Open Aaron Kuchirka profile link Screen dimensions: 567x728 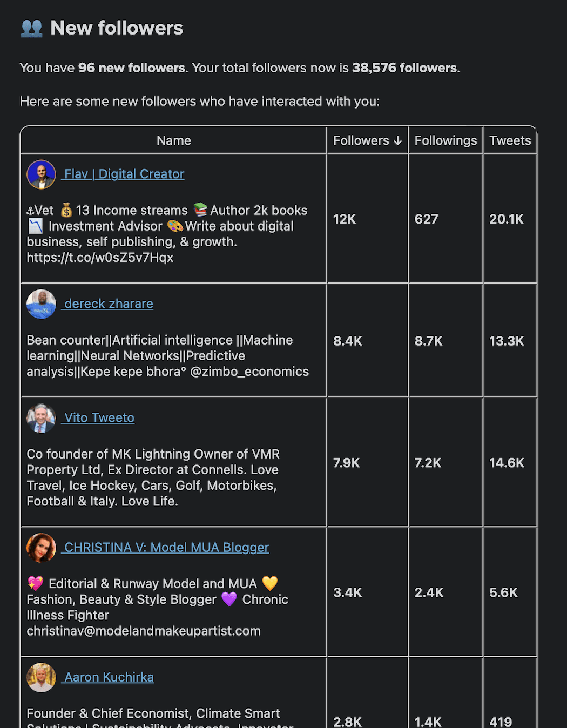[109, 677]
